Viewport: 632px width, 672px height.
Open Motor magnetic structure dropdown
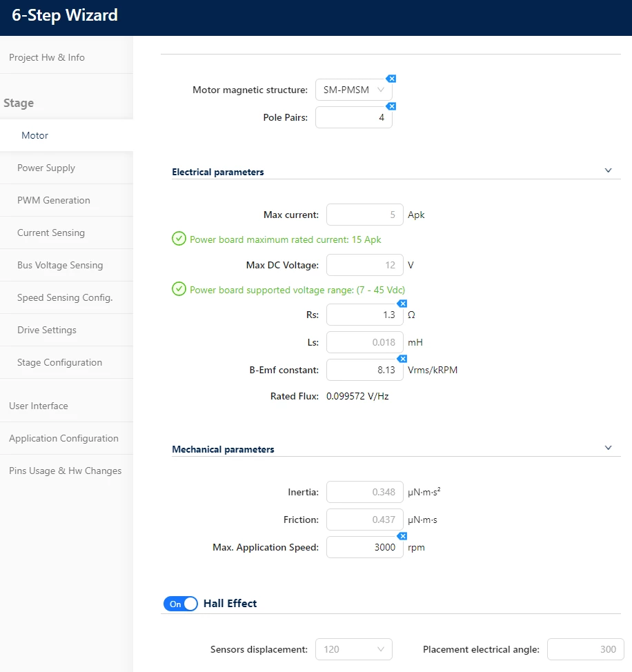tap(353, 90)
